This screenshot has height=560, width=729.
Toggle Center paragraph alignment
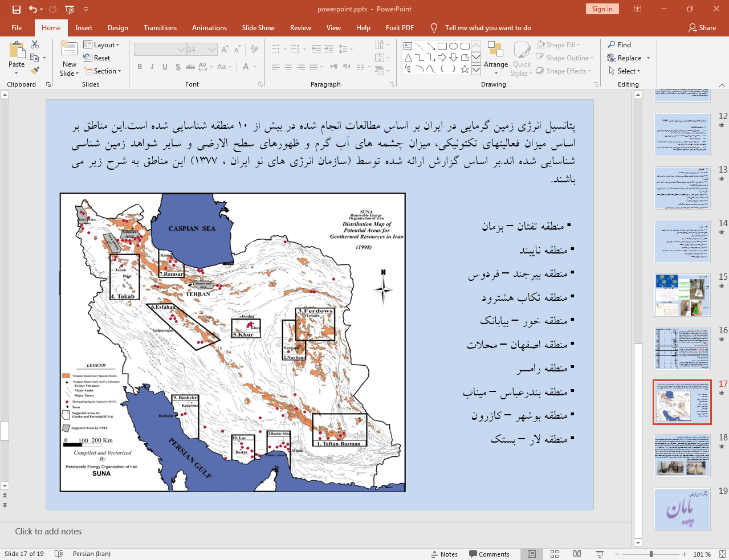point(288,67)
